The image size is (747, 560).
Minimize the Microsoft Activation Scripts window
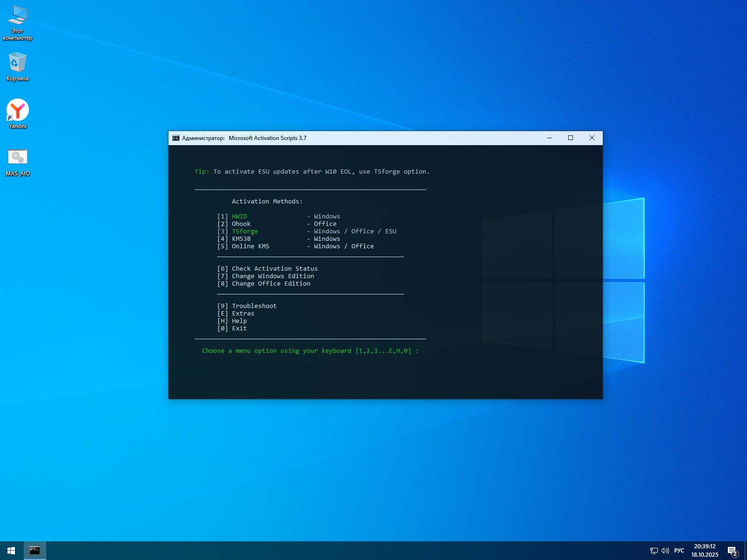click(x=550, y=138)
